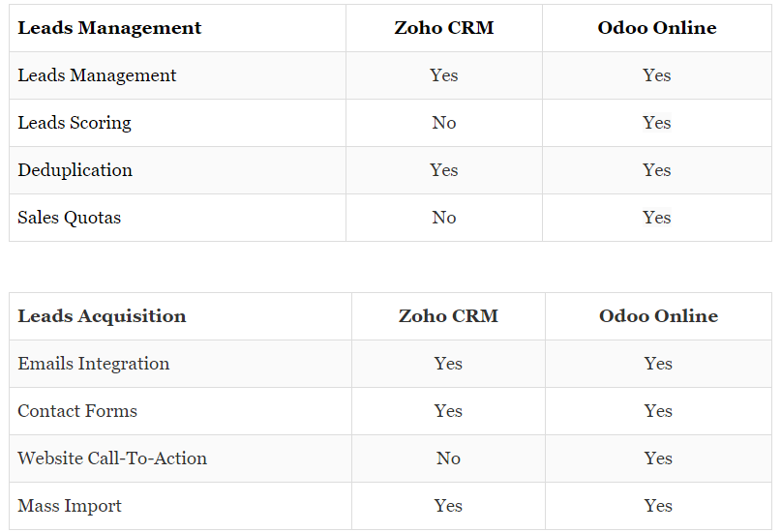
Task: Click the Leads Acquisition table header
Action: [x=103, y=316]
